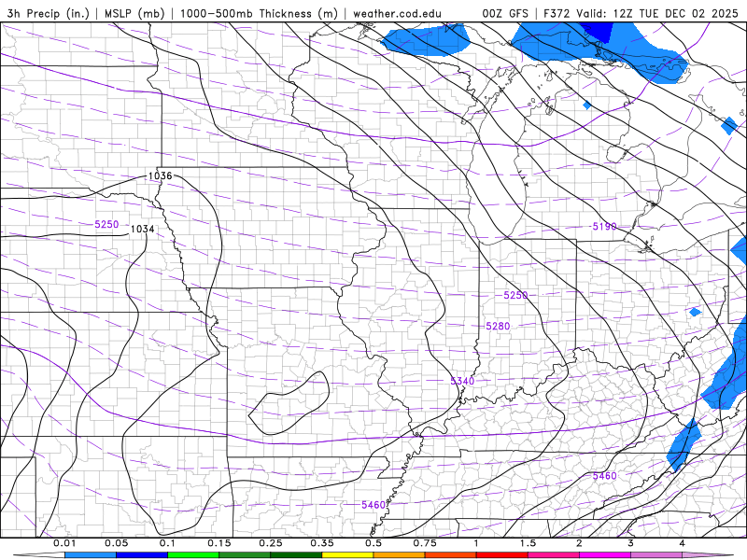Select the 'MSLP (mb)' header label

[x=134, y=13]
